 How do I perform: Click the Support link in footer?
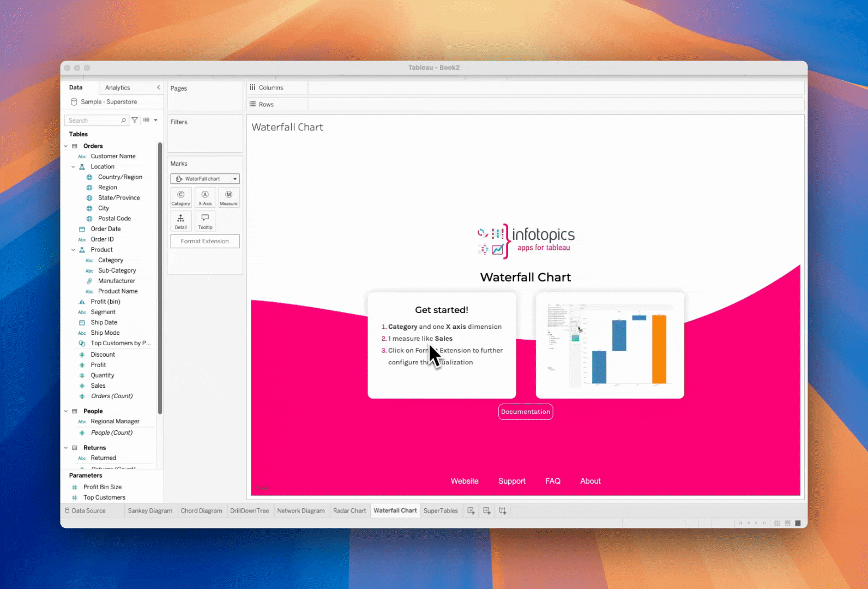[x=511, y=481]
